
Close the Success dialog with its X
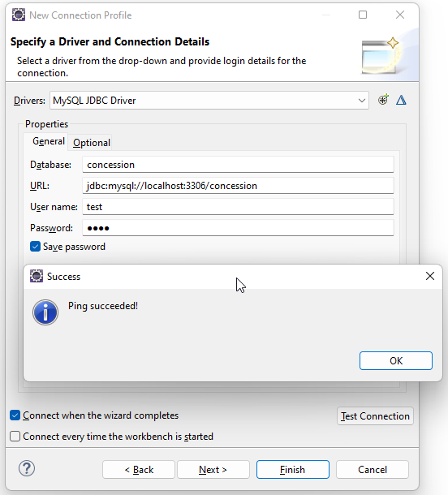pyautogui.click(x=429, y=276)
